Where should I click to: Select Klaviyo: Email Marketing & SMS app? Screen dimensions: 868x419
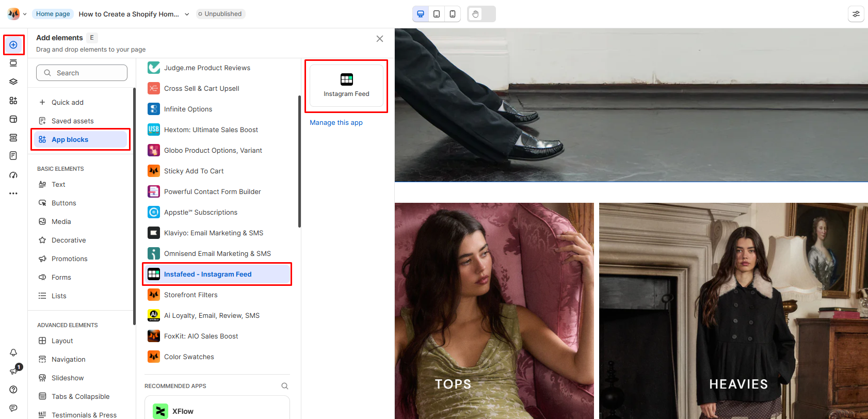click(x=217, y=233)
